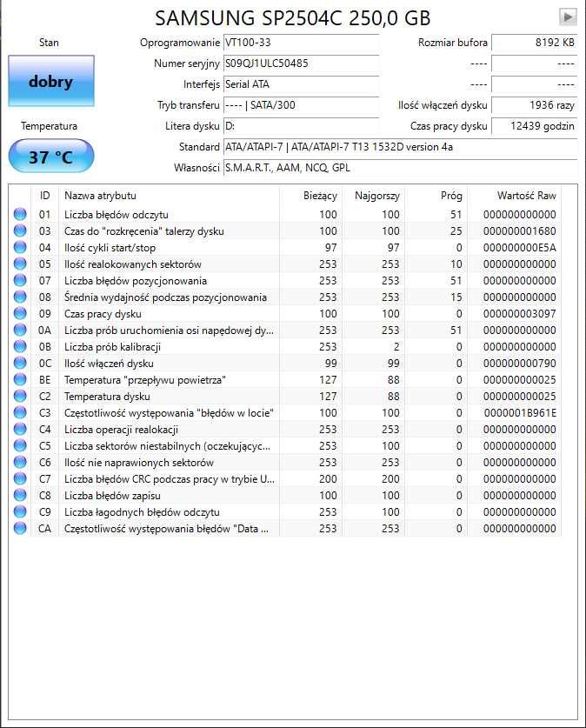
Task: Click raw value 000000000E5A
Action: (x=519, y=248)
